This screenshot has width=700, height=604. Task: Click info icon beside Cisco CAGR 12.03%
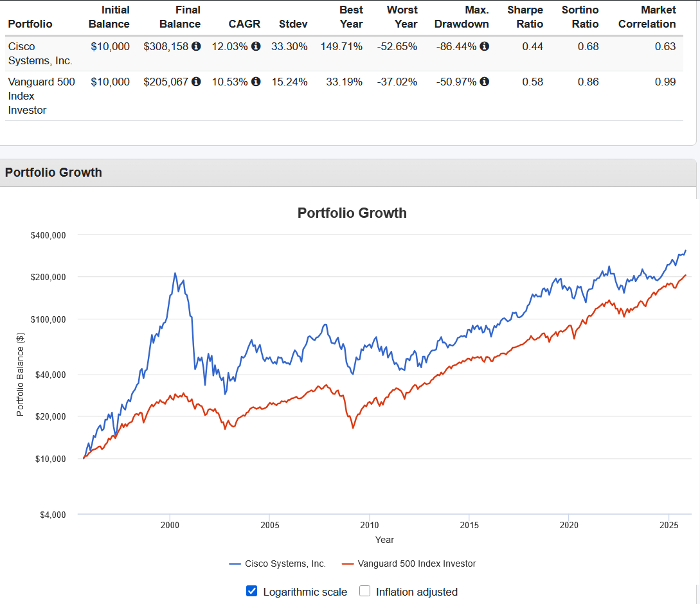256,46
